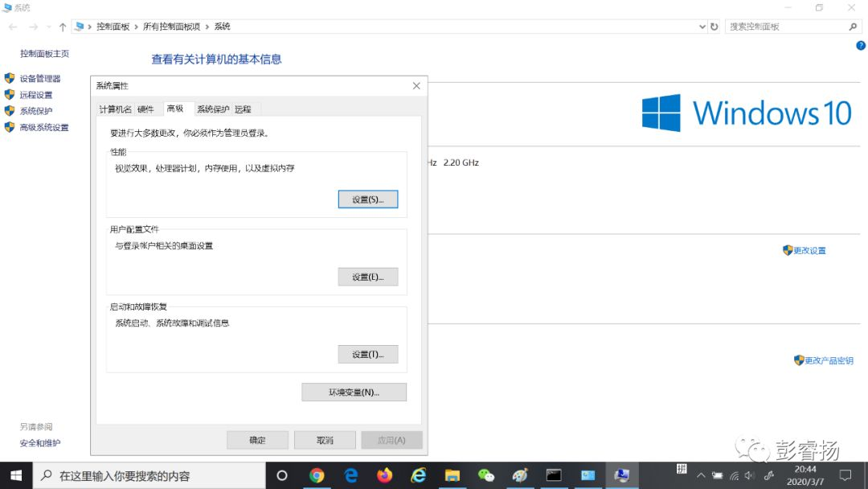Open Performance Settings(S) button

tap(368, 199)
